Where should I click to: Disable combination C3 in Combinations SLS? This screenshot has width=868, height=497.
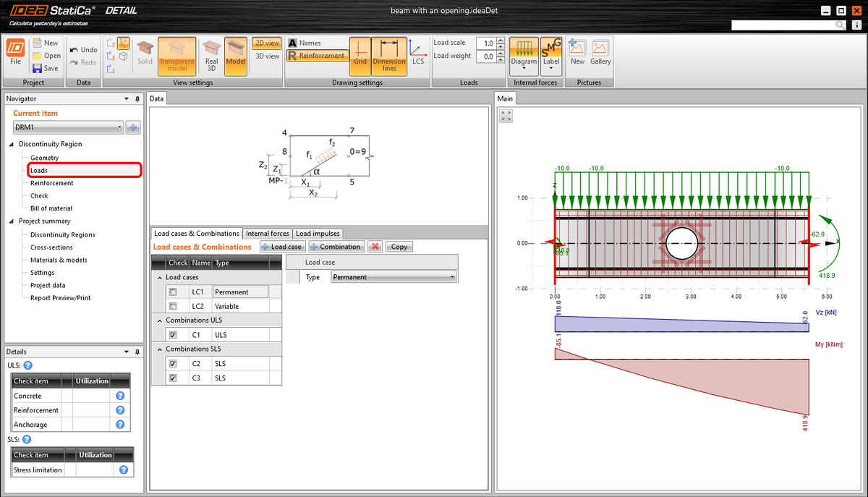pyautogui.click(x=173, y=378)
